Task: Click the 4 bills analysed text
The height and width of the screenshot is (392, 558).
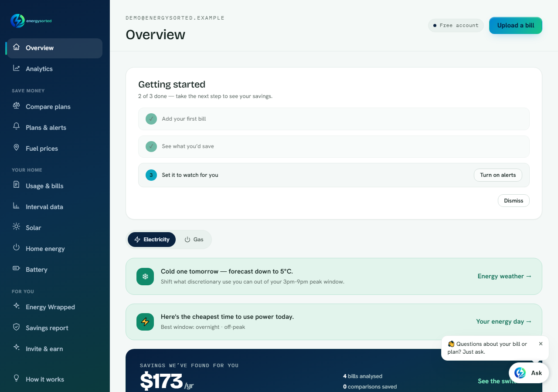Action: tap(363, 376)
